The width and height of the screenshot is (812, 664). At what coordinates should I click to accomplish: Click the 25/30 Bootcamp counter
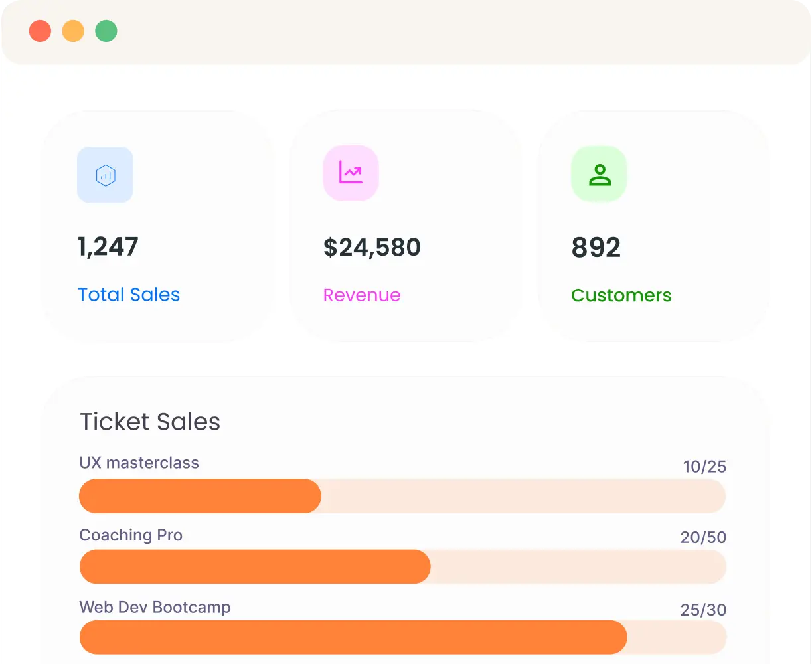coord(704,610)
